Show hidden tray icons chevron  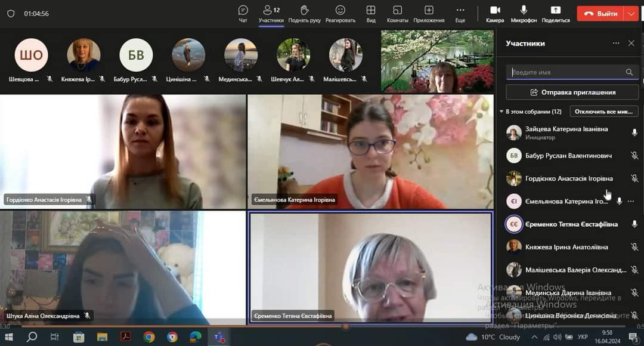pyautogui.click(x=534, y=337)
